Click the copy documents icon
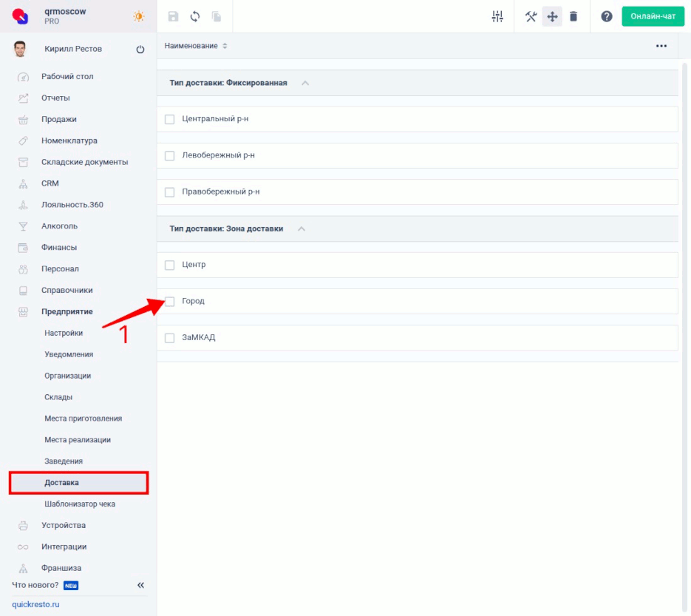This screenshot has height=616, width=691. tap(217, 16)
